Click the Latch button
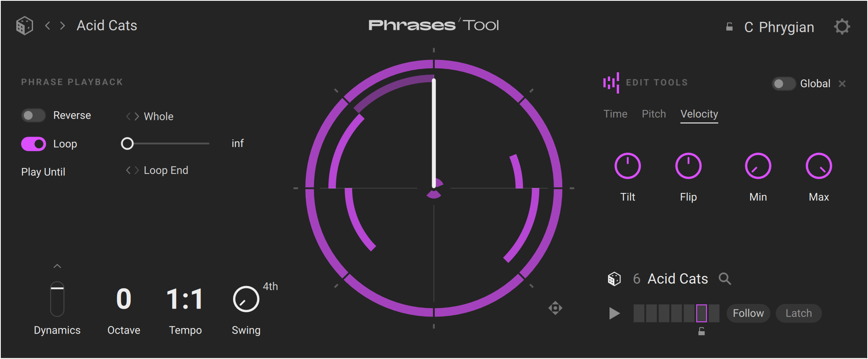 [799, 313]
